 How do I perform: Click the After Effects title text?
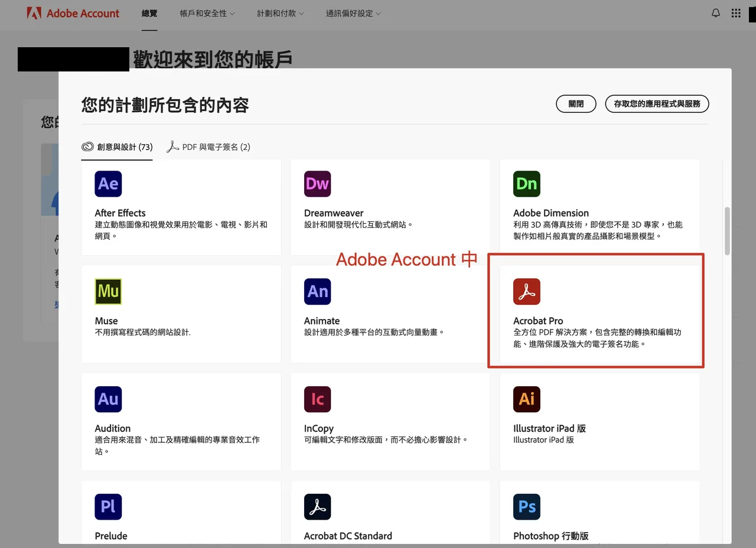pos(120,213)
